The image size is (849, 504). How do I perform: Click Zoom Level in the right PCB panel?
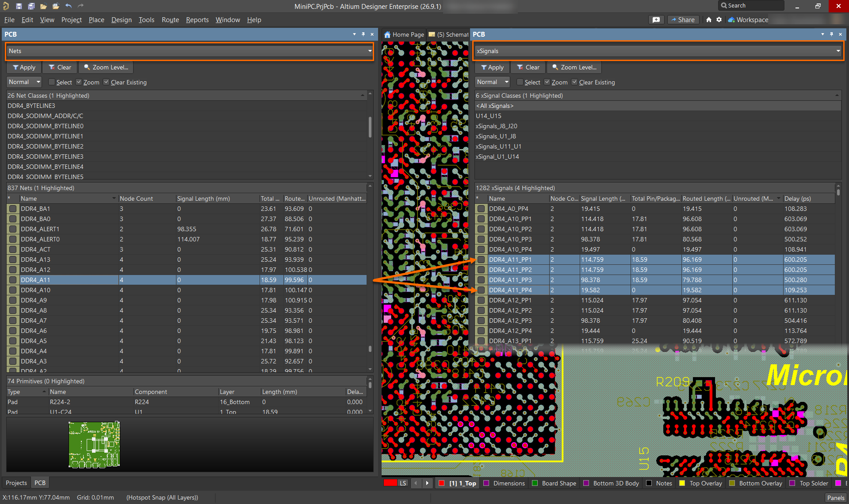tap(574, 67)
